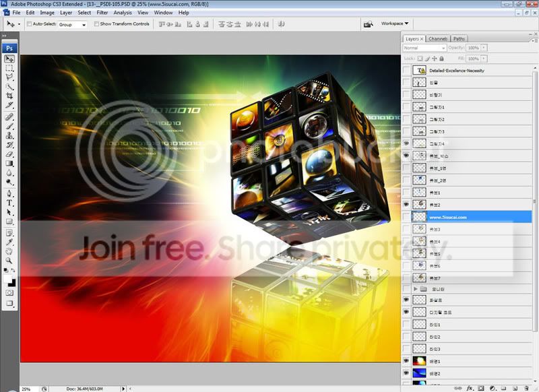Hide the 배경1 layer eye
Screen dimensions: 539x392
(x=406, y=361)
